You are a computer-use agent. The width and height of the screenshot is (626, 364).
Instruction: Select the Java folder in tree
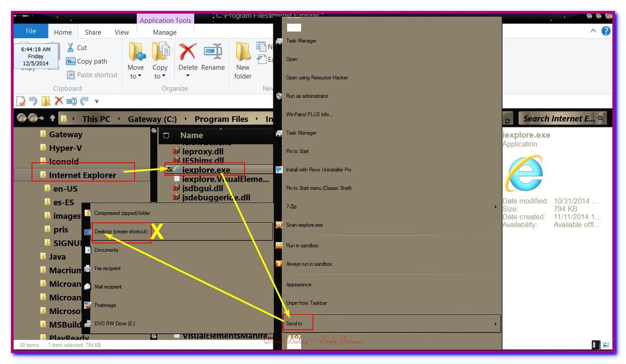57,257
